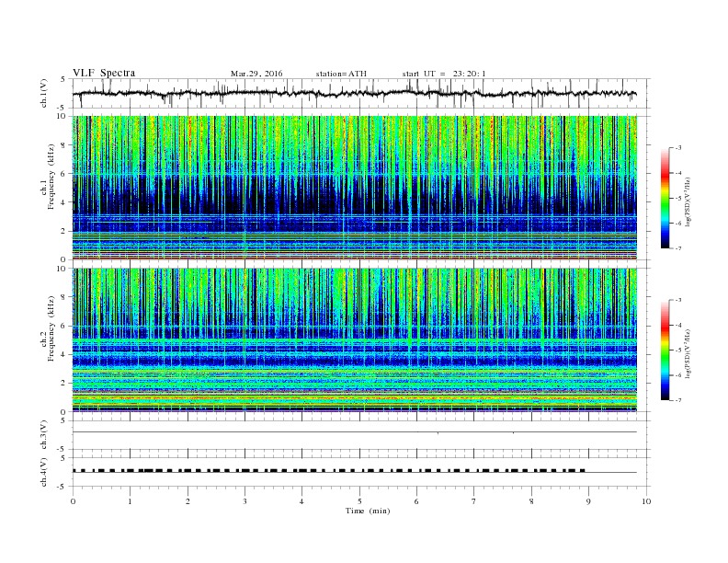
Task: Select the "start UT = 23:20: 1" text
Action: (x=444, y=74)
